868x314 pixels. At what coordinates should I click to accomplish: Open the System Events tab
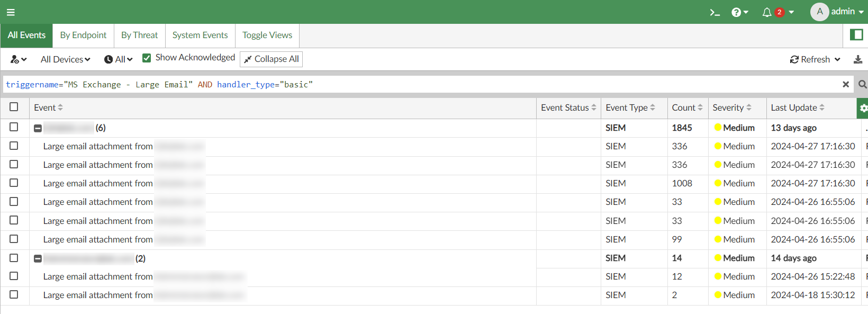coord(200,35)
